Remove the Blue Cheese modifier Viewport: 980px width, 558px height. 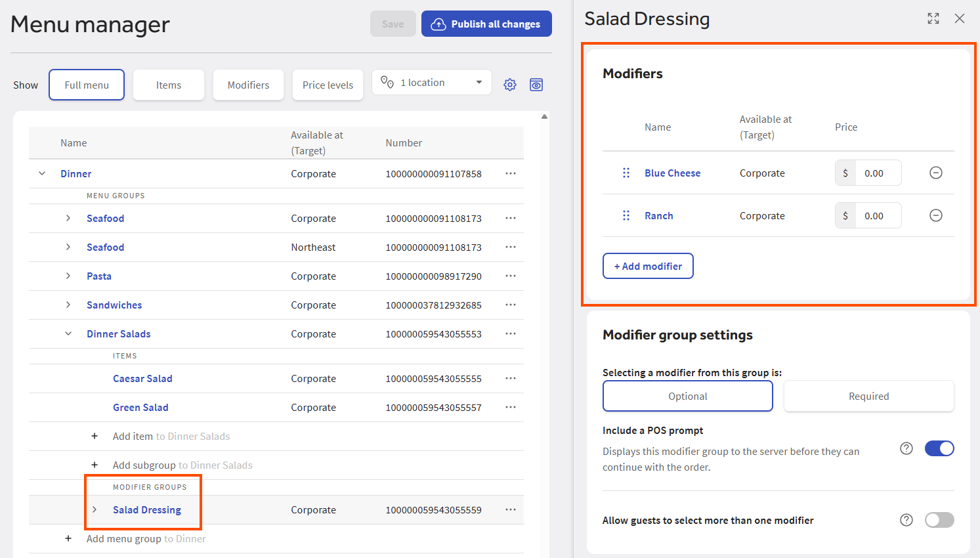pos(936,173)
